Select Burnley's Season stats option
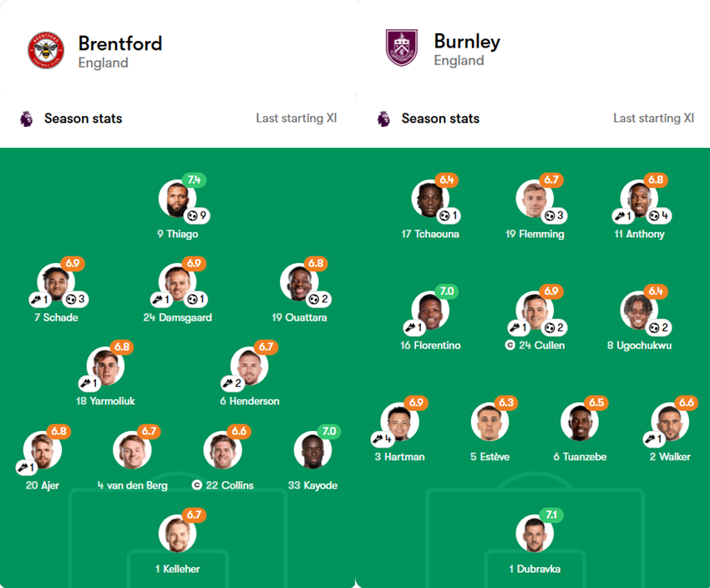710x588 pixels. pos(440,119)
